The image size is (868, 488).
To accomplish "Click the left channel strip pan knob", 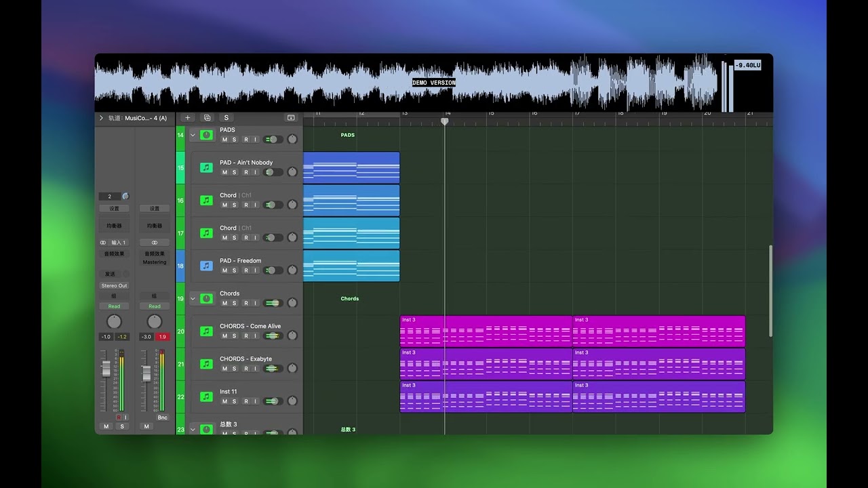I will click(x=114, y=321).
